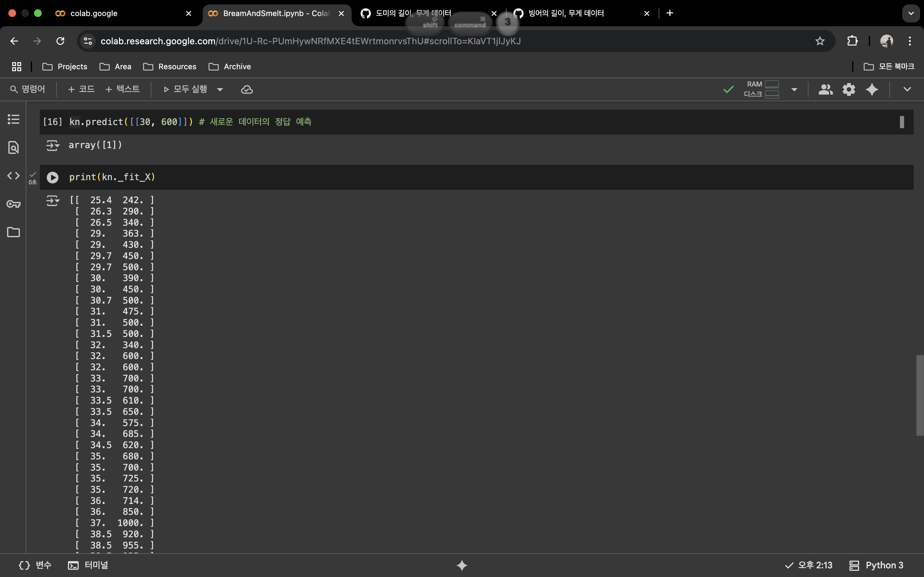Click the share people icon
Image resolution: width=924 pixels, height=577 pixels.
click(825, 90)
